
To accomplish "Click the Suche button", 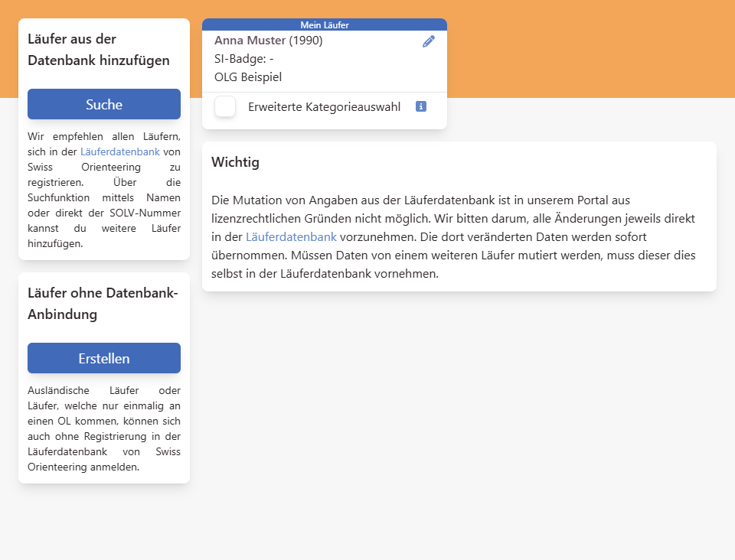I will coord(104,104).
